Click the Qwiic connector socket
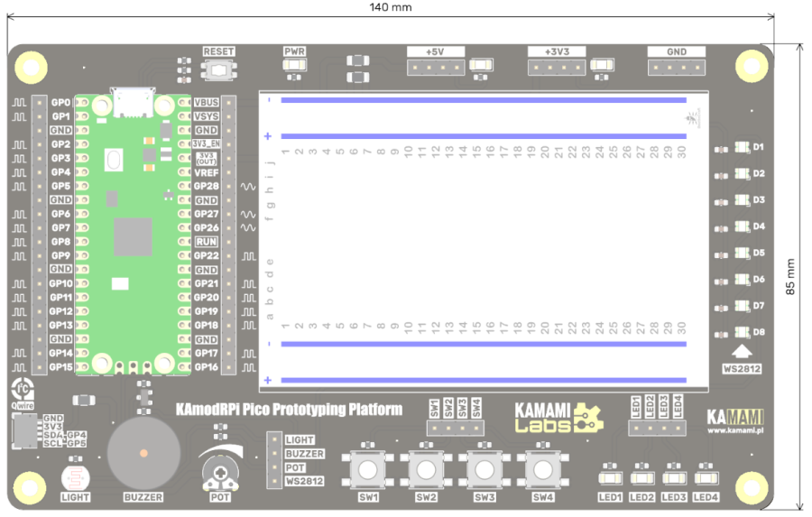Viewport: 812px width, 517px height. [x=26, y=432]
